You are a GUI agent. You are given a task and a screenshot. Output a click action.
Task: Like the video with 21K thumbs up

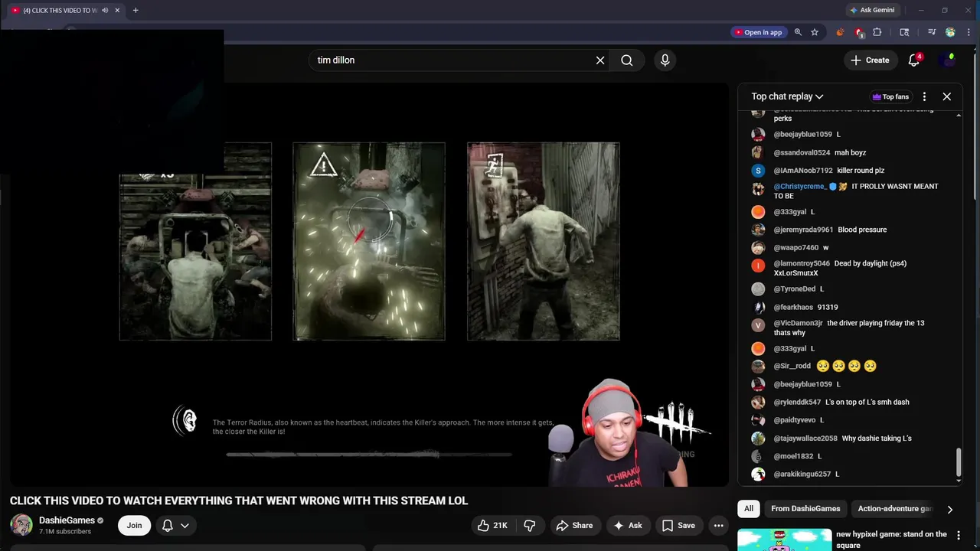492,525
